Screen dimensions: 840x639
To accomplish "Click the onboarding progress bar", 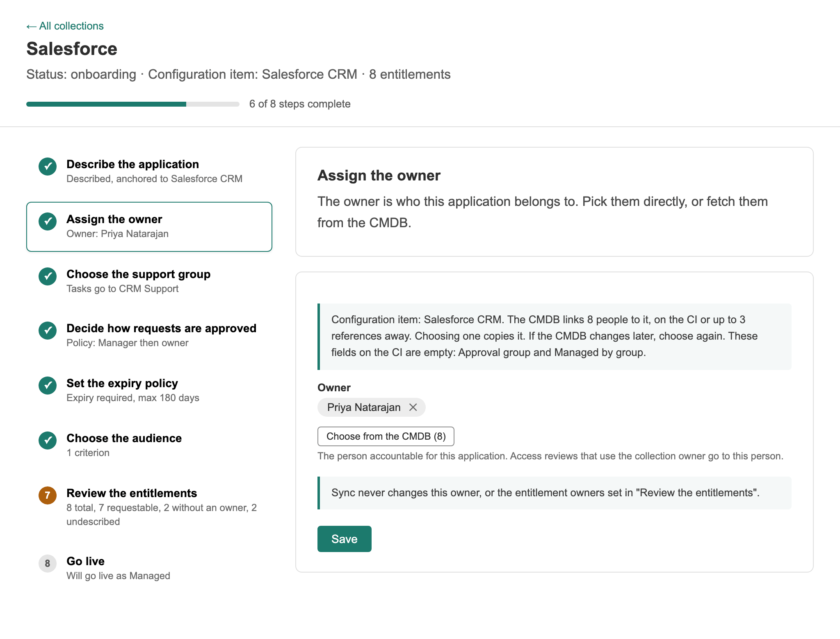I will 133,104.
